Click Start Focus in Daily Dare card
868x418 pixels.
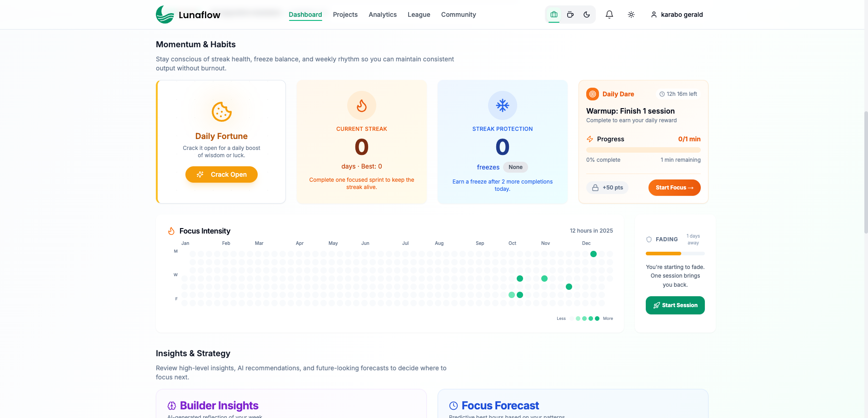pos(674,187)
